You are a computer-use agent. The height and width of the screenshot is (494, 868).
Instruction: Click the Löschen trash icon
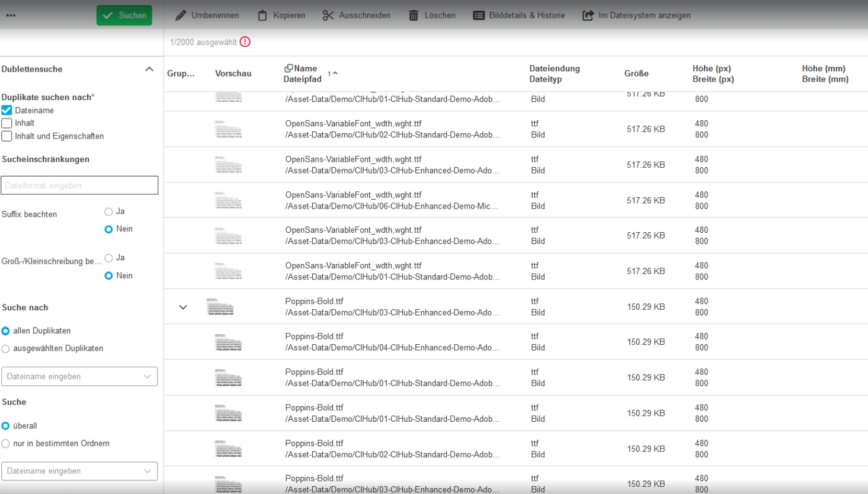coord(414,15)
